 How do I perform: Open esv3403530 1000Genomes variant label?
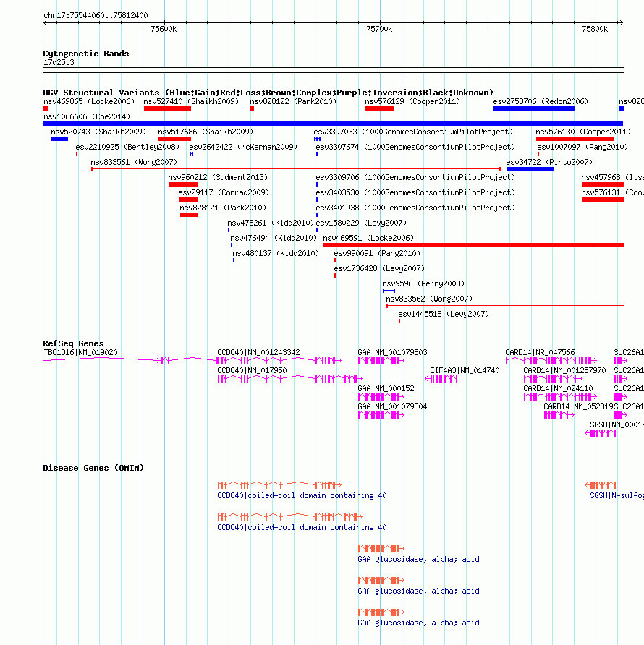coord(415,193)
